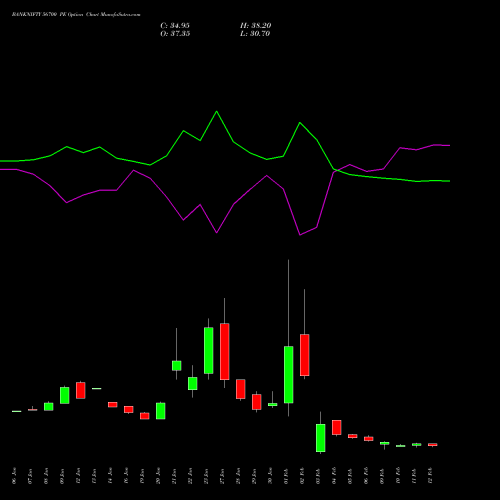This screenshot has height=500, width=500.
Task: Click the 21 Jan date label
Action: (174, 476)
